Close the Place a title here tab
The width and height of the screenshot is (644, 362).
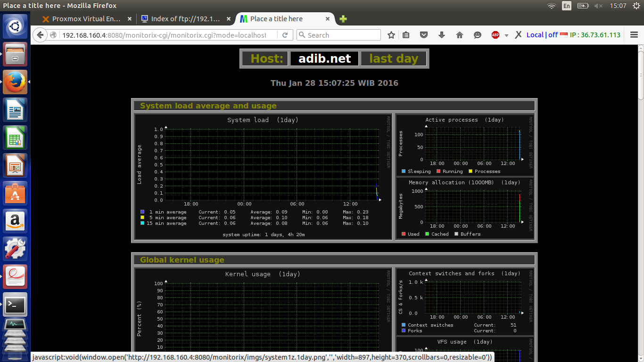[327, 19]
